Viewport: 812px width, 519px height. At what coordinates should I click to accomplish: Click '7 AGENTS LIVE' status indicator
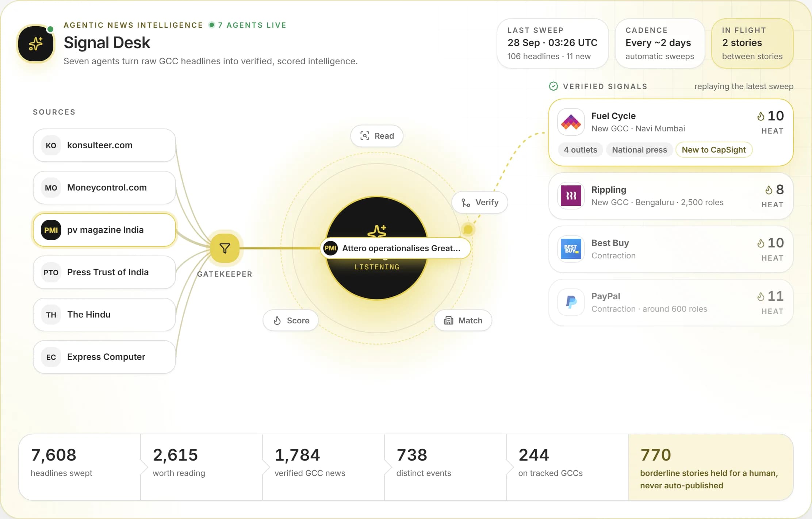click(x=248, y=25)
